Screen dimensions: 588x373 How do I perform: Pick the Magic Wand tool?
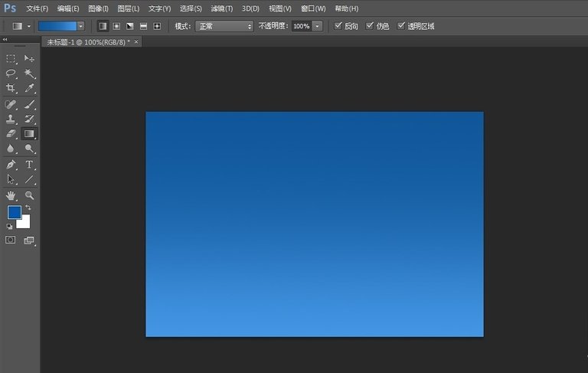29,74
